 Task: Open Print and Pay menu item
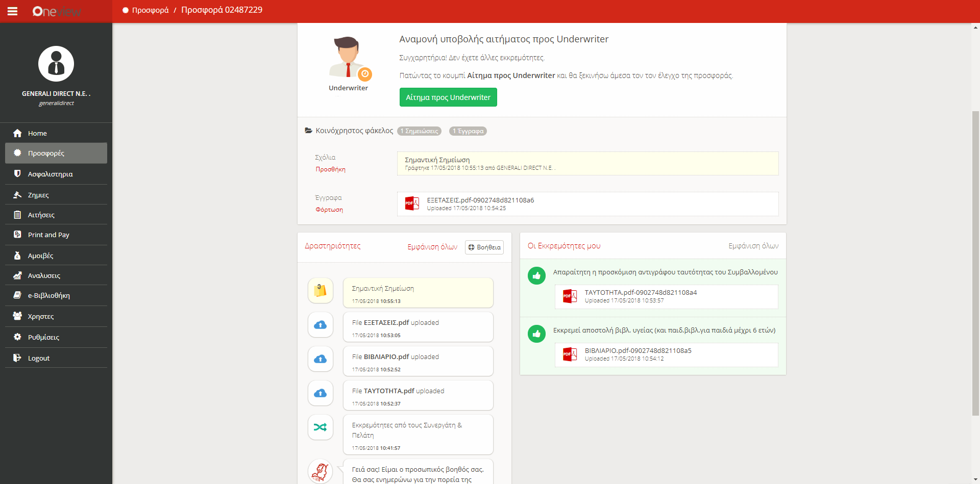tap(48, 235)
